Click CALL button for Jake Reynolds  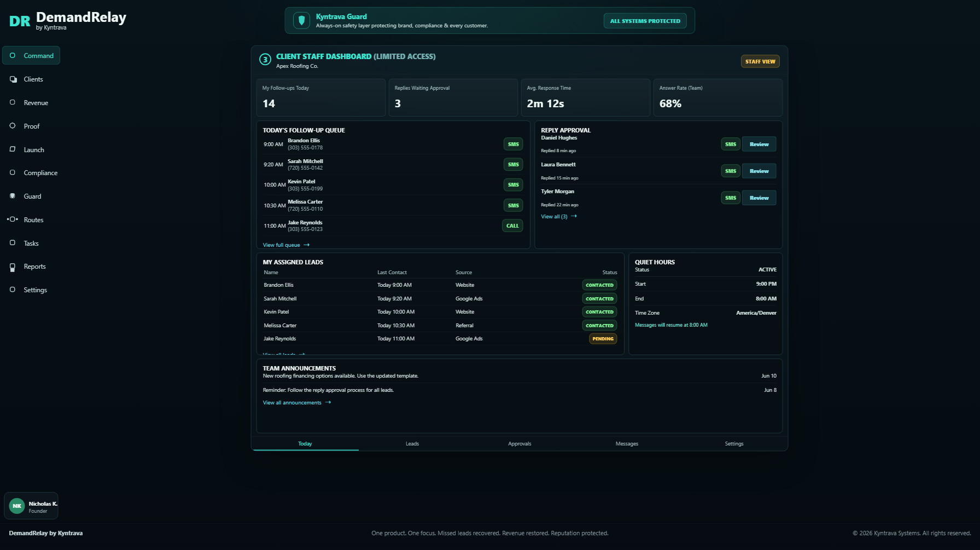512,226
